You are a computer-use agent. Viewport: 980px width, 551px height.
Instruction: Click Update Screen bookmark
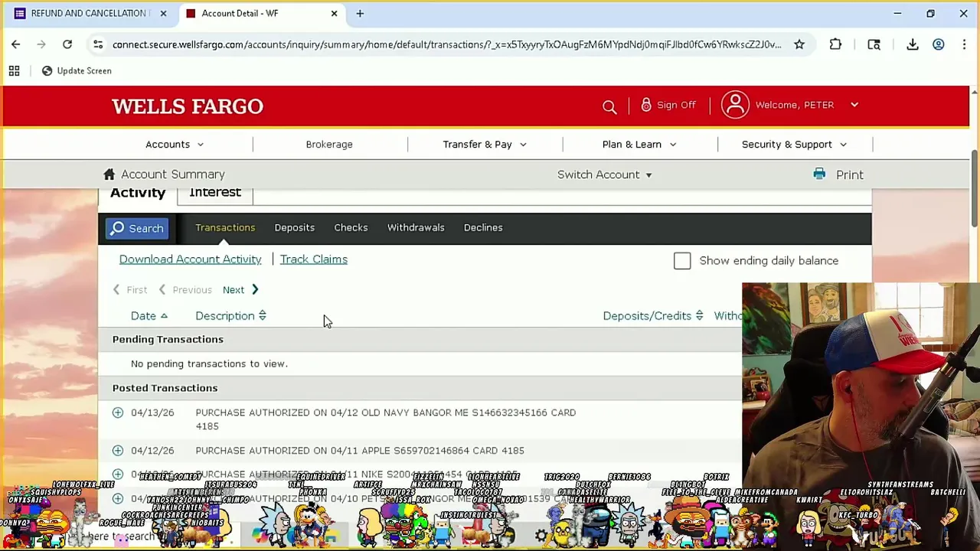[76, 70]
